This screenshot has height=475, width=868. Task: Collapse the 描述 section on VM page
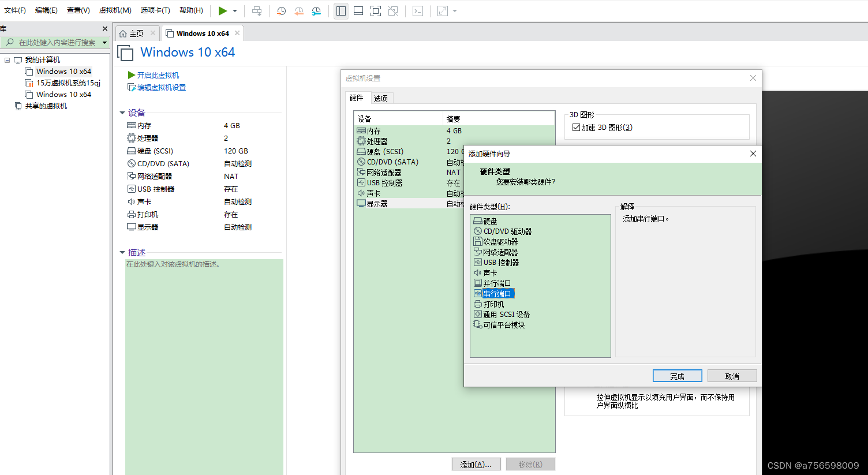pyautogui.click(x=122, y=253)
